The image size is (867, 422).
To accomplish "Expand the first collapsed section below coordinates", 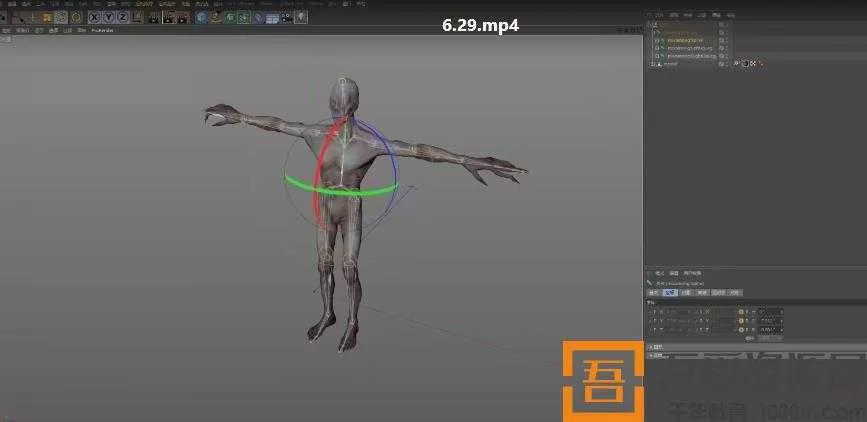I will (x=650, y=347).
